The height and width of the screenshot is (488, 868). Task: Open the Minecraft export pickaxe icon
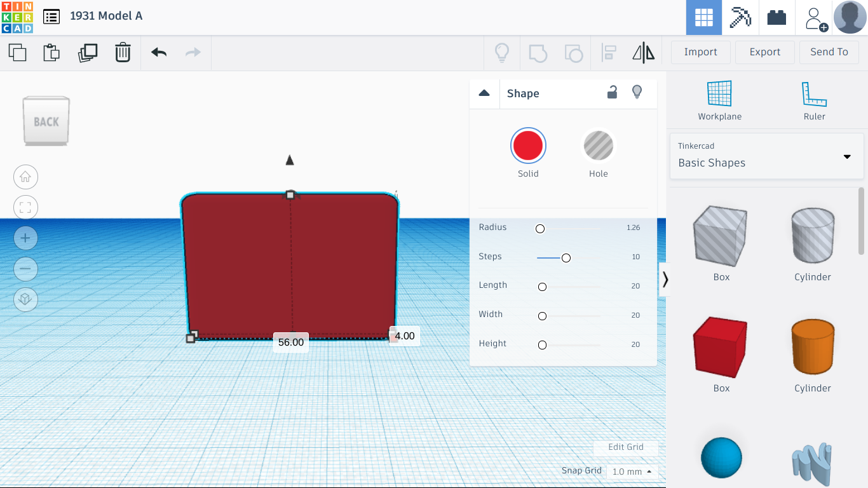click(x=740, y=17)
